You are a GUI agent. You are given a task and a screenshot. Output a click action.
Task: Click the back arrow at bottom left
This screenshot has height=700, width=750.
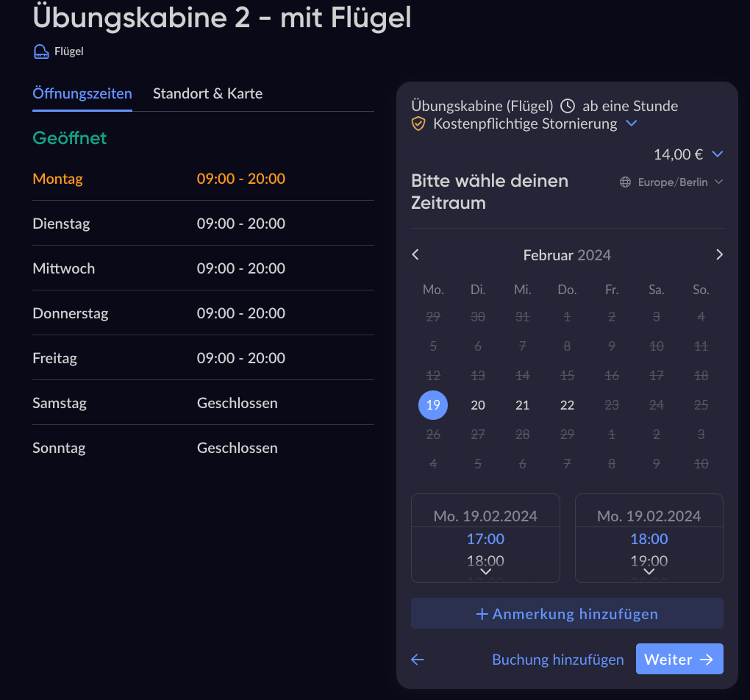(418, 660)
